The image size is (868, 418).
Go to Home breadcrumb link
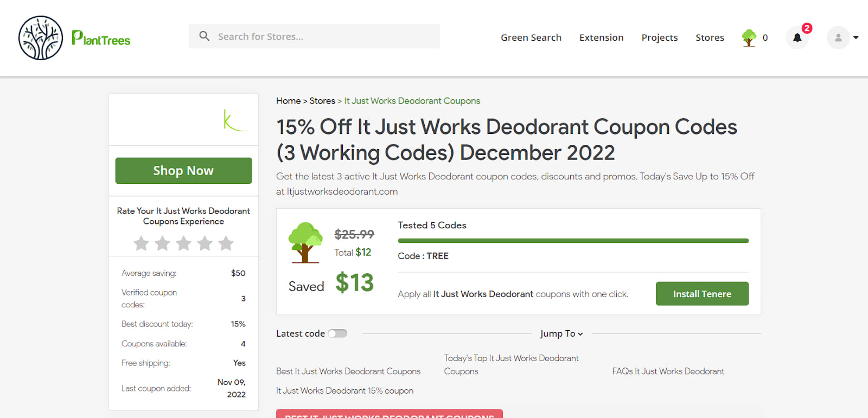pos(288,101)
